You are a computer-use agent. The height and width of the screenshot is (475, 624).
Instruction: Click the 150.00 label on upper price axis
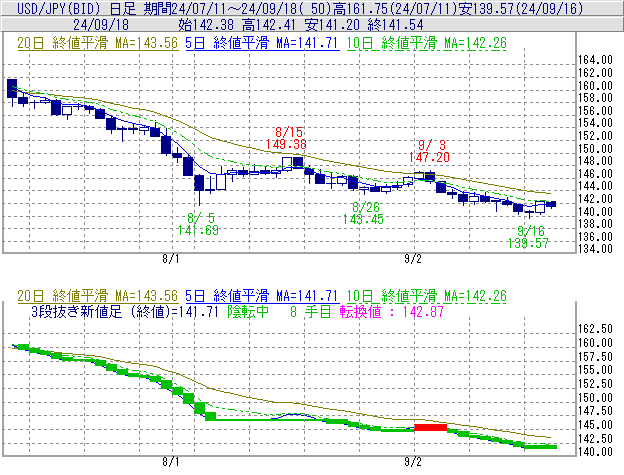[595, 149]
